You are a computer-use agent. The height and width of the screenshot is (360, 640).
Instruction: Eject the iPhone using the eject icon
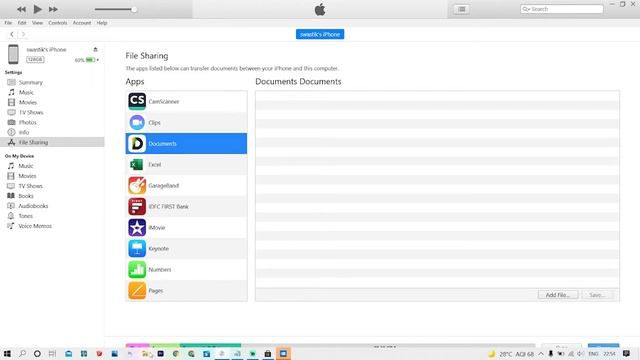point(95,49)
